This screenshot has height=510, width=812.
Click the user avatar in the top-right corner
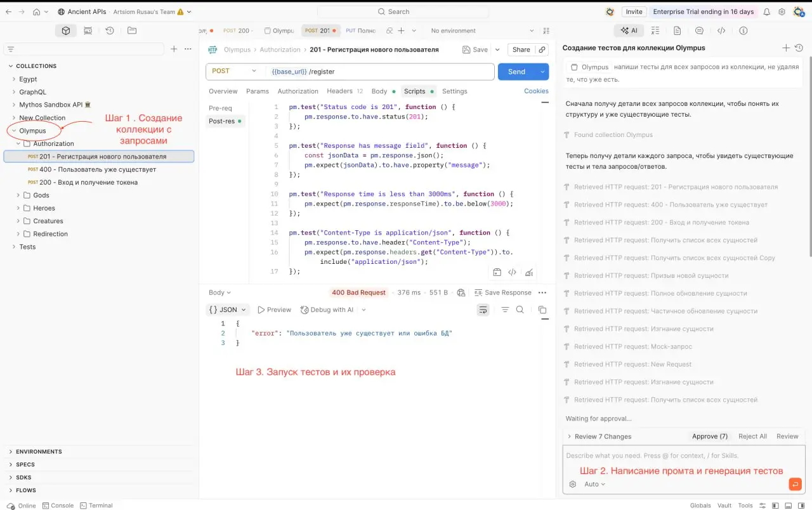[x=799, y=11]
